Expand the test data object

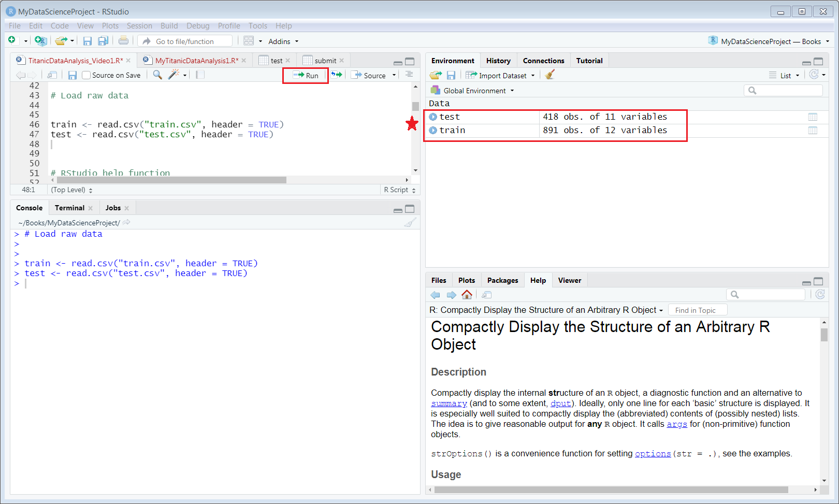tap(433, 117)
